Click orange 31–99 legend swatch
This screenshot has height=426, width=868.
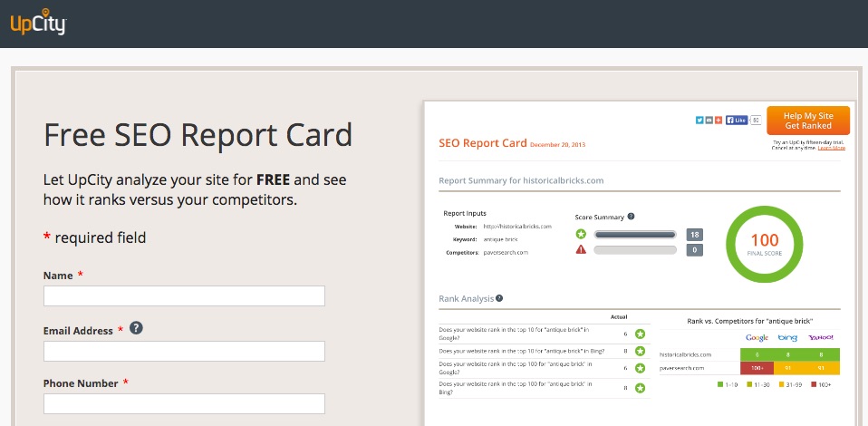point(782,384)
